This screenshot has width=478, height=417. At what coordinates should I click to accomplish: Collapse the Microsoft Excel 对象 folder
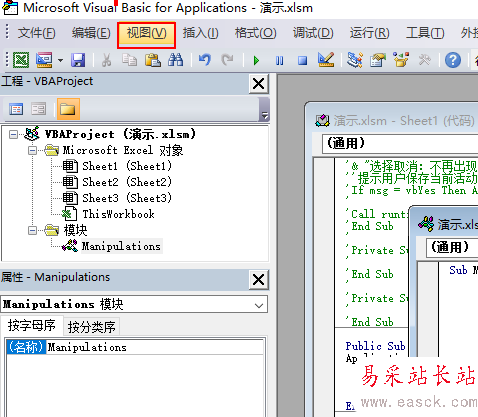pyautogui.click(x=32, y=151)
